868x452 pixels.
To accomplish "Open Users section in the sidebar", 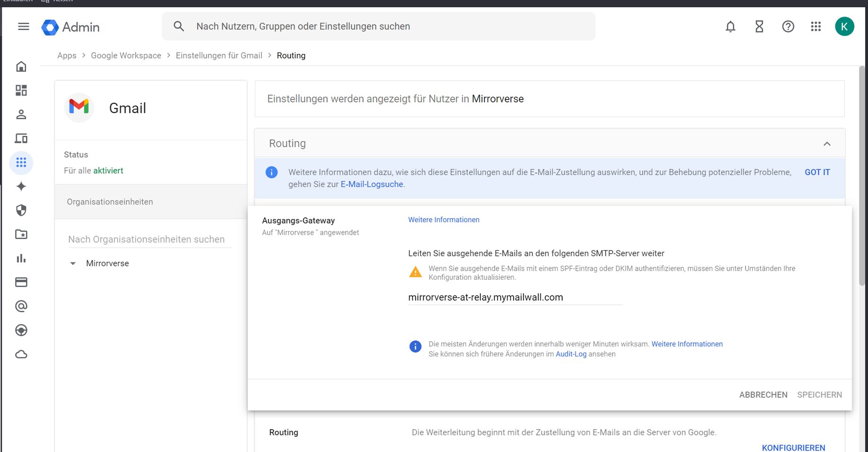I will [21, 115].
